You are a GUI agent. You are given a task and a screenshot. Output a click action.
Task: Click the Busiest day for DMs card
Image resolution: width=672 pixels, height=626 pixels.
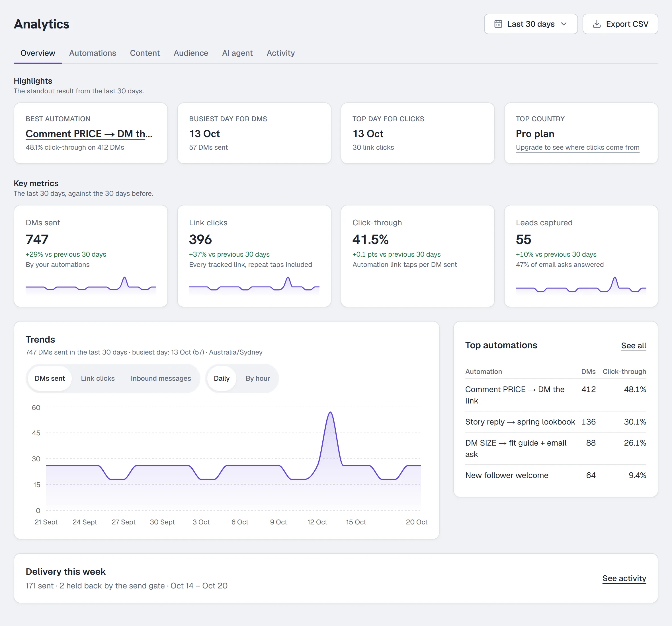(x=254, y=133)
